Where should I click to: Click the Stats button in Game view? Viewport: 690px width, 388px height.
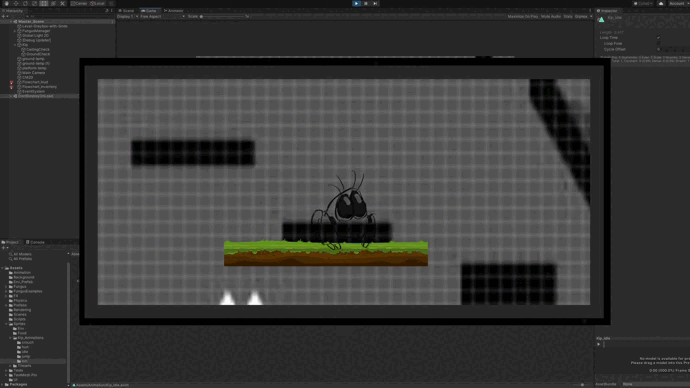[568, 17]
